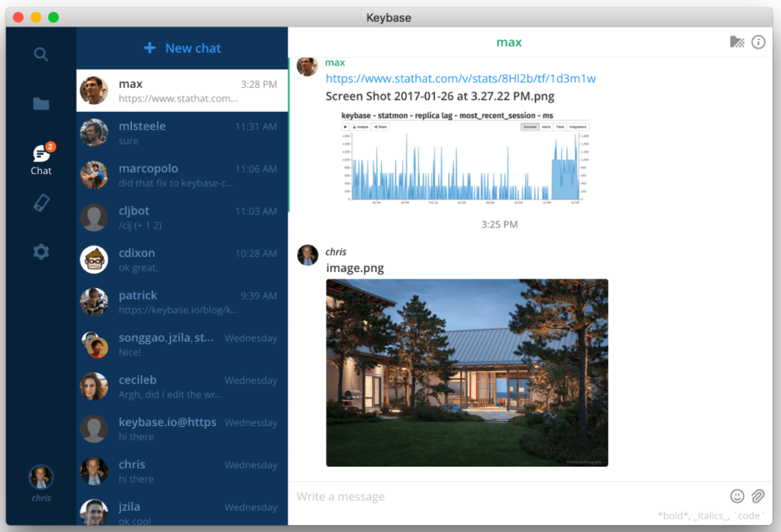This screenshot has width=781, height=532.
Task: Click patrick avatar in conversation list
Action: point(94,302)
